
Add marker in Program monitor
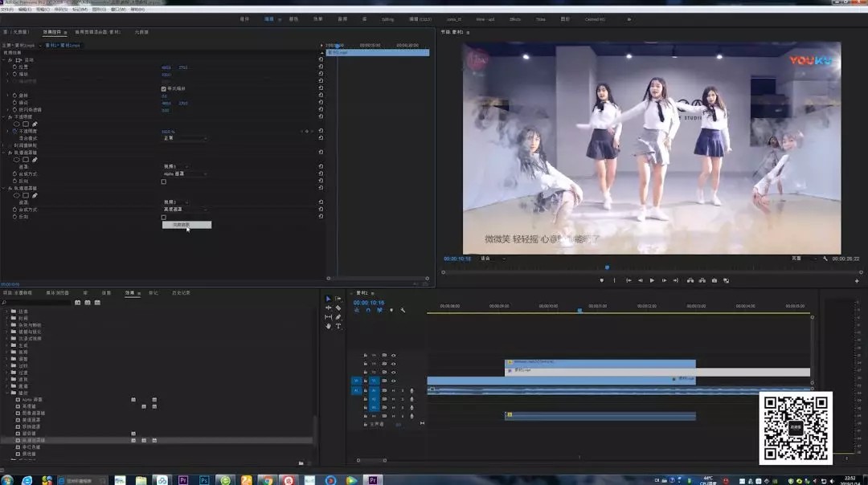pyautogui.click(x=602, y=280)
